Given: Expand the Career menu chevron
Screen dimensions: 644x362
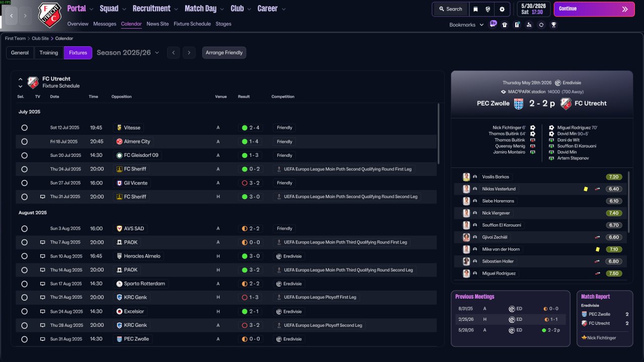Looking at the screenshot, I should click(x=283, y=9).
